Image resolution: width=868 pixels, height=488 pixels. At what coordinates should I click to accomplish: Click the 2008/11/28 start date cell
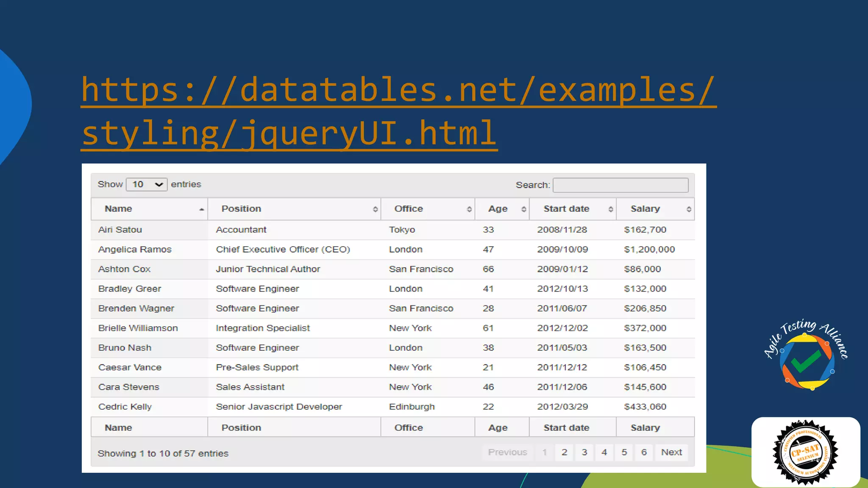[573, 230]
